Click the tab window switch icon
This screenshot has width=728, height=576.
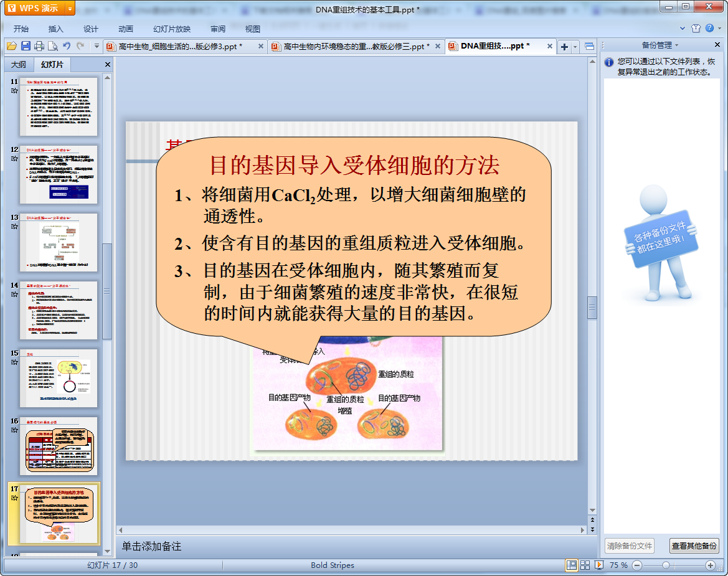pyautogui.click(x=589, y=47)
